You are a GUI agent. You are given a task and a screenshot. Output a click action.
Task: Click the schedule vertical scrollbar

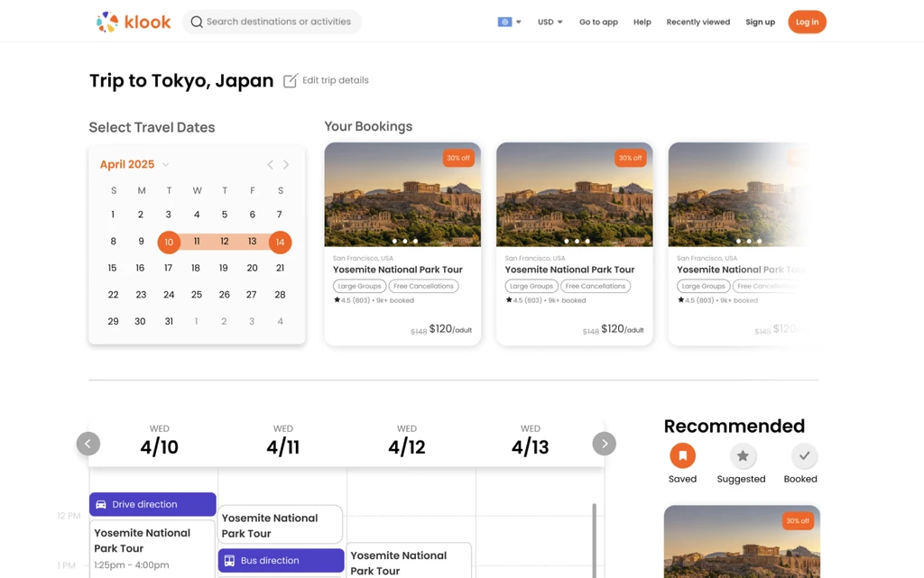(594, 540)
